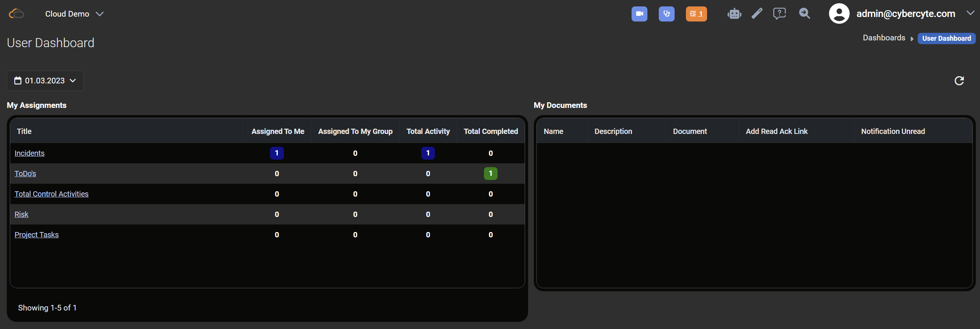The height and width of the screenshot is (329, 980).
Task: Open the robot assistant icon
Action: coord(734,14)
